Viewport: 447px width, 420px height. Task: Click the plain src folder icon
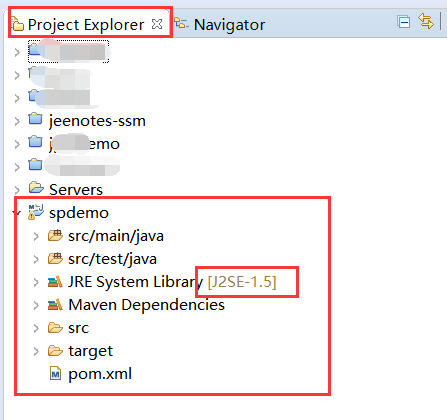click(55, 328)
